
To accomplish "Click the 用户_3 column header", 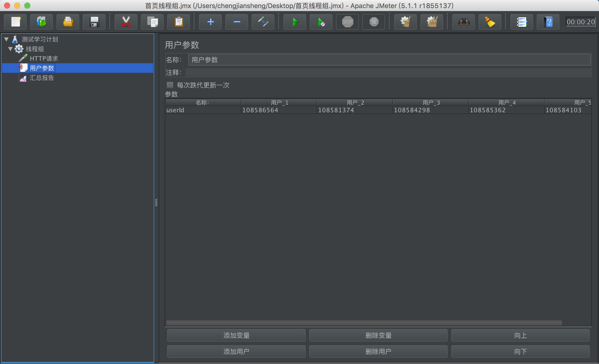I will [431, 102].
